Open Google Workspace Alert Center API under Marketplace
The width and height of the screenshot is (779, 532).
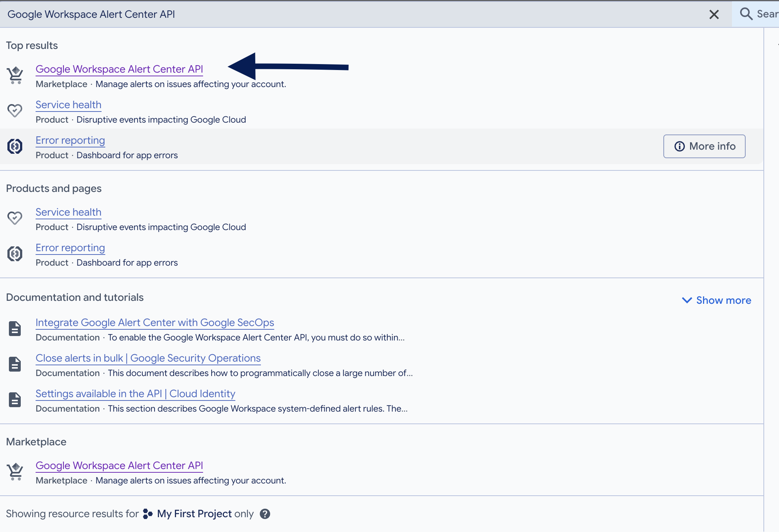coord(119,466)
